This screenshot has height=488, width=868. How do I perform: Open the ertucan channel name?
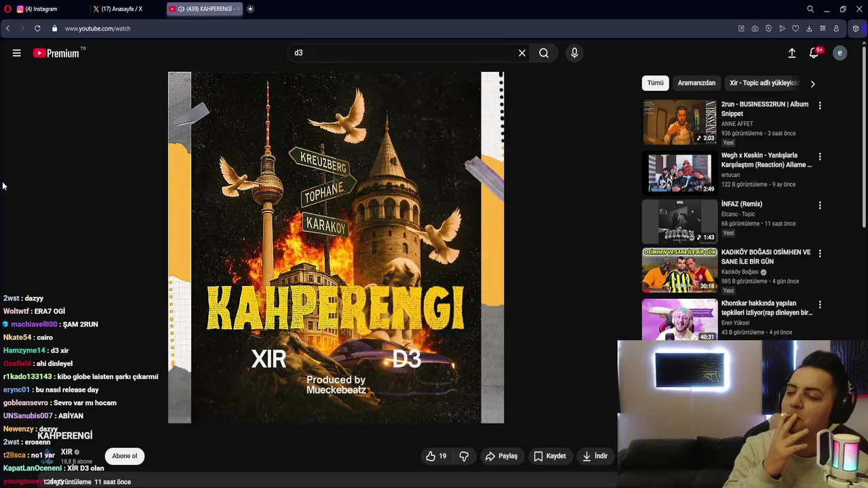click(x=732, y=175)
